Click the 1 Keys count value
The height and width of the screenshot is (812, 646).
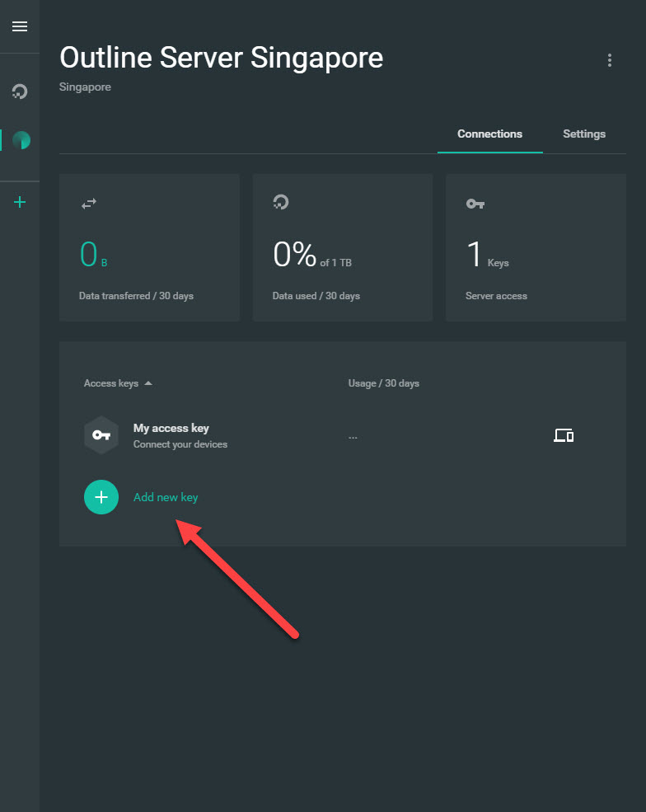(487, 254)
